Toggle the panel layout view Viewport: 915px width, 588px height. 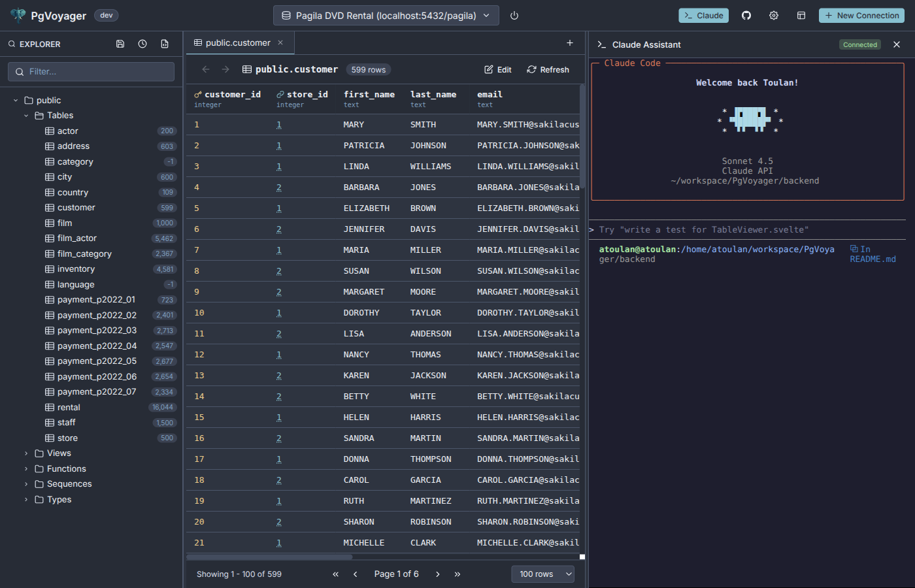(801, 15)
